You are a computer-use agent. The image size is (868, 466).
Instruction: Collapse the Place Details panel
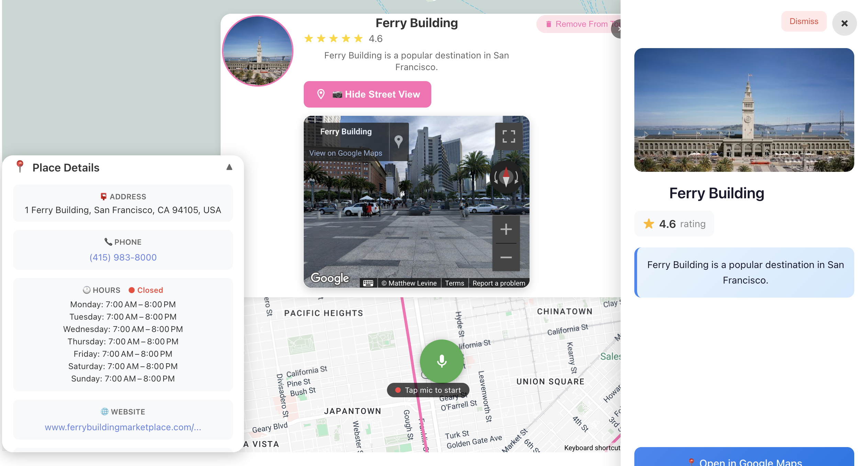point(229,167)
